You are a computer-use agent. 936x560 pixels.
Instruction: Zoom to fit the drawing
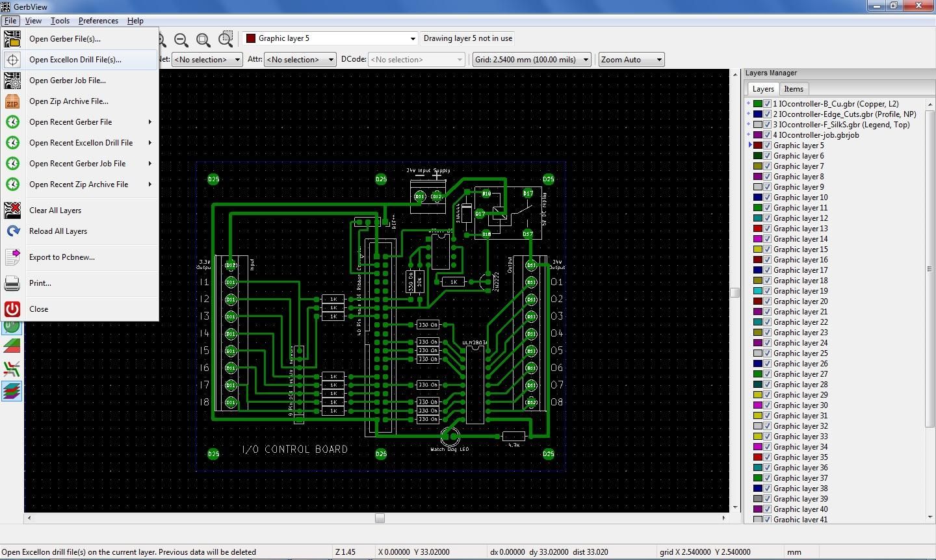point(203,39)
